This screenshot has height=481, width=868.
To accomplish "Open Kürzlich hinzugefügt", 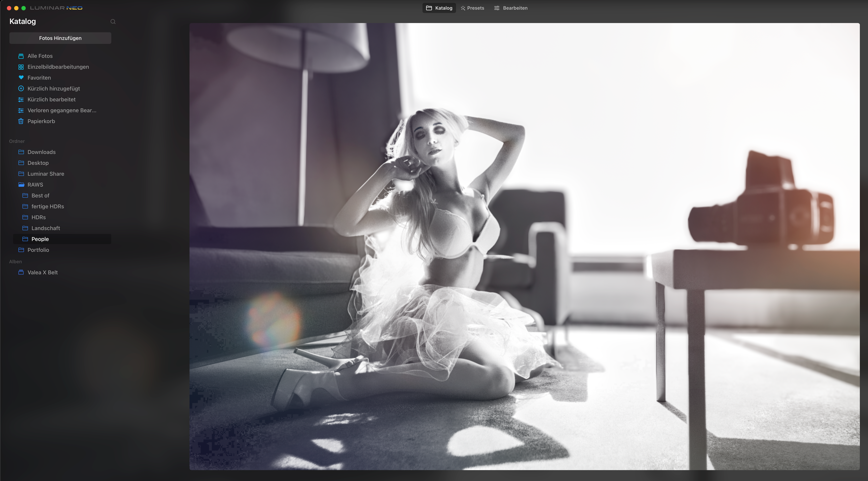I will click(54, 88).
